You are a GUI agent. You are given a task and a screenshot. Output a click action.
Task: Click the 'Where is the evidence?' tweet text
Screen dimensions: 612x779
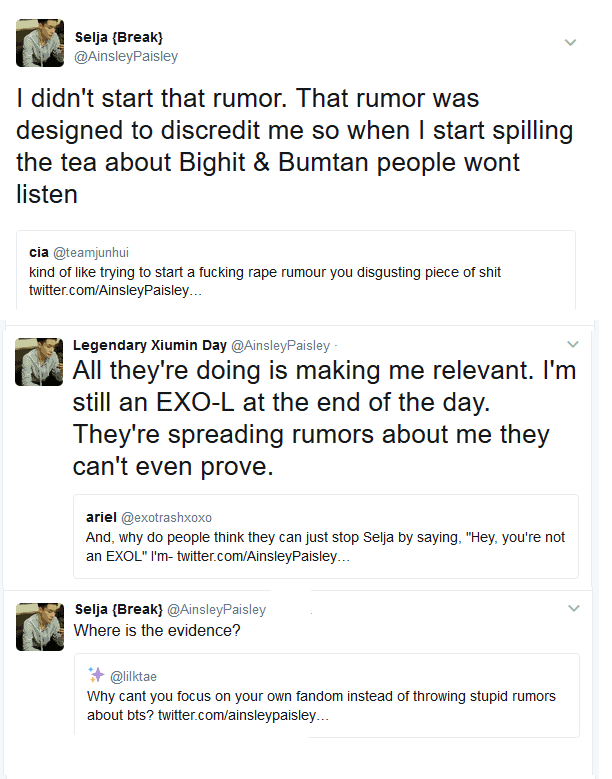tap(158, 631)
